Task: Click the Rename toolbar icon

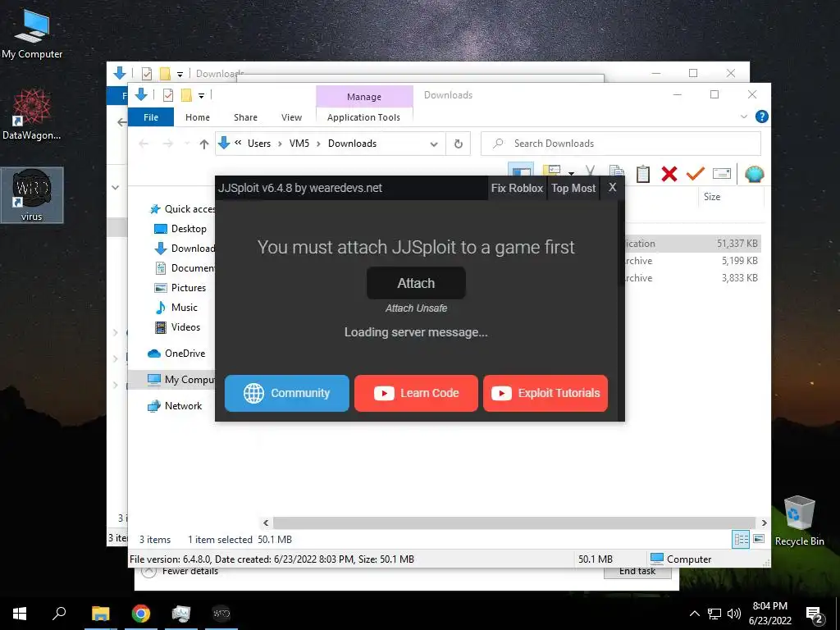Action: [722, 173]
